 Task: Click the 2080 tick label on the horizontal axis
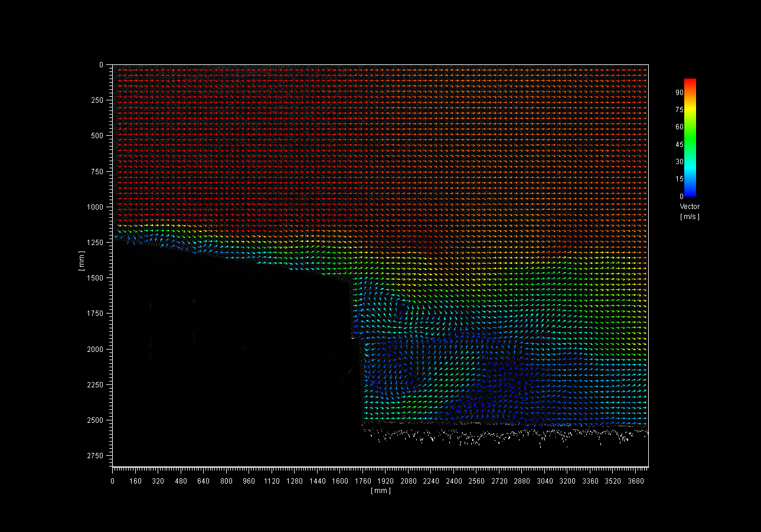pos(408,481)
